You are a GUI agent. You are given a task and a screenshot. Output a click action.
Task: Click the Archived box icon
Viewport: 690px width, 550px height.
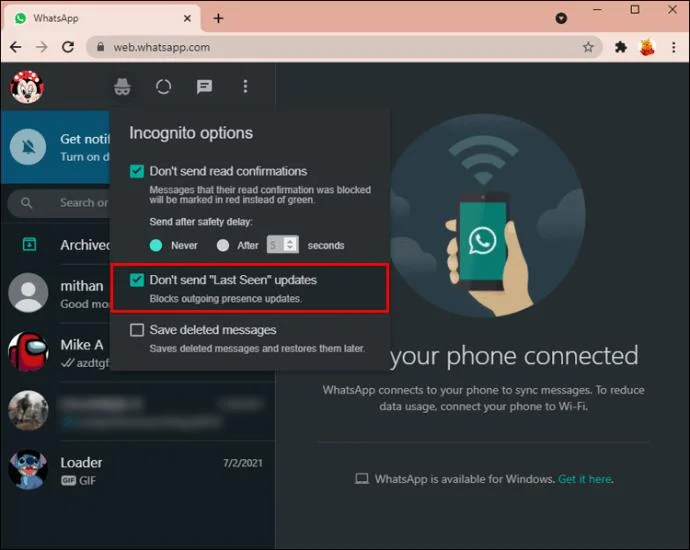[29, 244]
